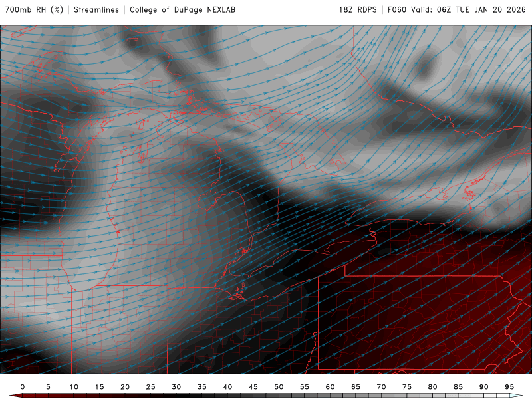Click the colorbar label "35"
532x399 pixels.
(202, 387)
